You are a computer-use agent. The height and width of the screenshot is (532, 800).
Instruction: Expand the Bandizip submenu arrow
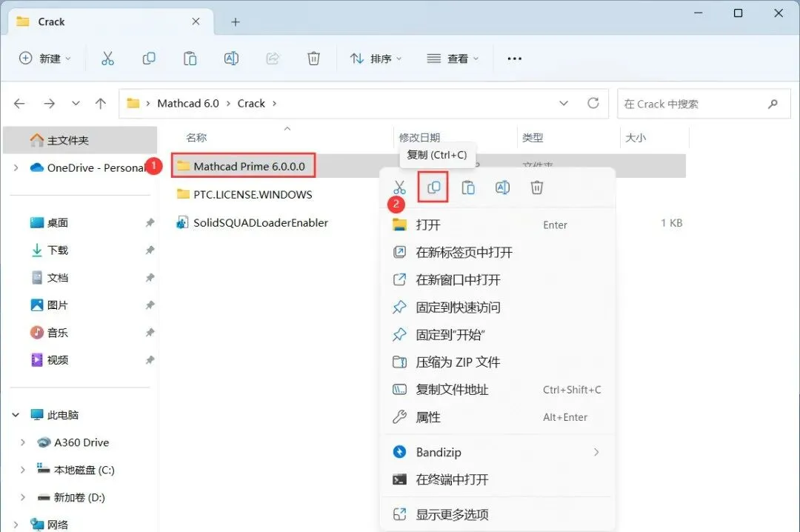596,453
